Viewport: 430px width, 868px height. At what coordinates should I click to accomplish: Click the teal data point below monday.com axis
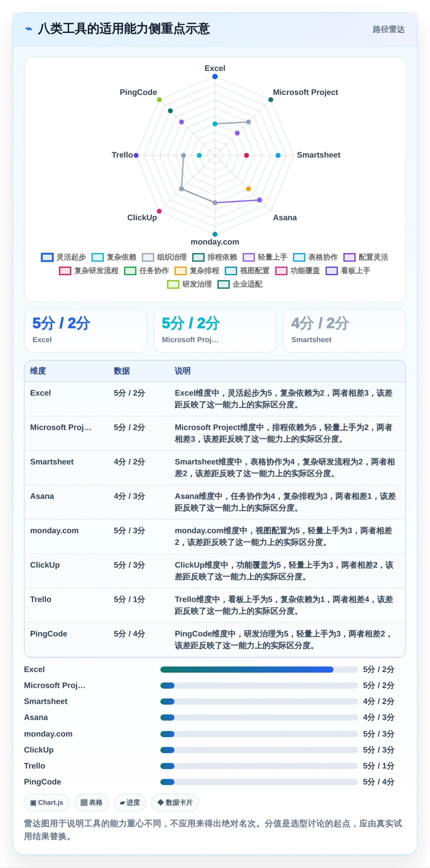(215, 234)
